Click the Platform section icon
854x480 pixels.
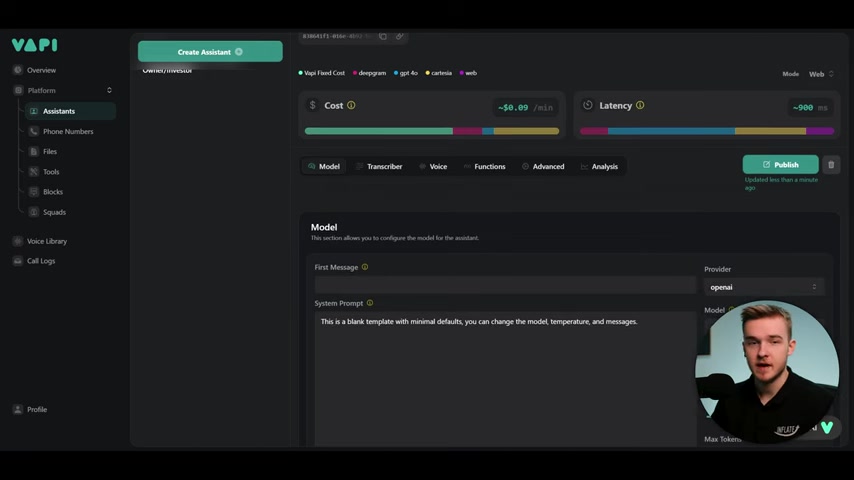(x=18, y=90)
